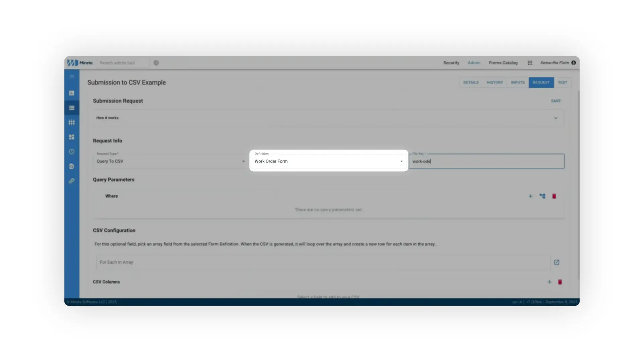Open the dashboard grid icon in the sidebar
644x362 pixels.
(72, 137)
